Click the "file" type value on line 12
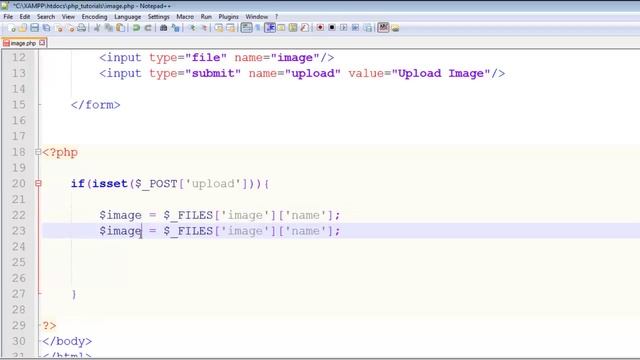Viewport: 640px width, 360px height. coord(206,58)
